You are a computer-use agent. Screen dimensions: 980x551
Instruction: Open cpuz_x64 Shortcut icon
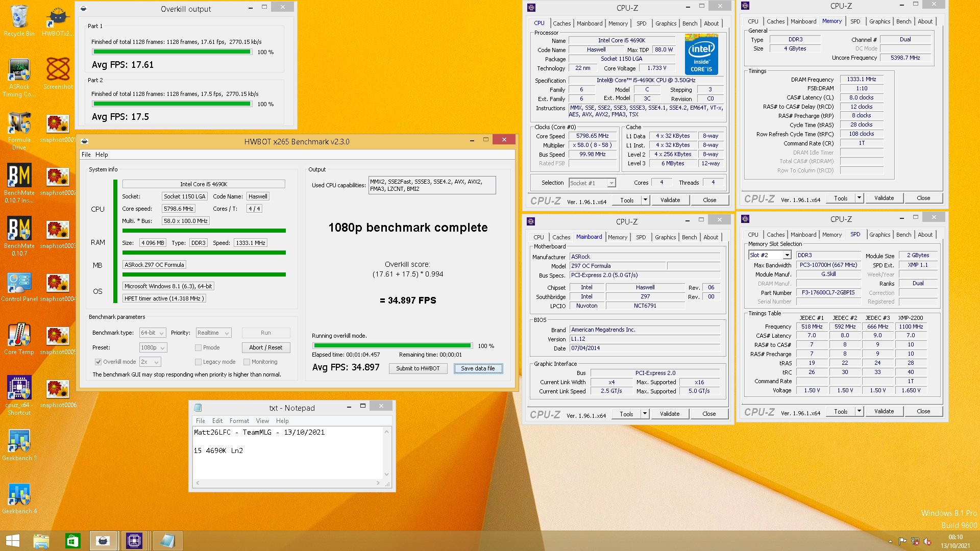[19, 395]
